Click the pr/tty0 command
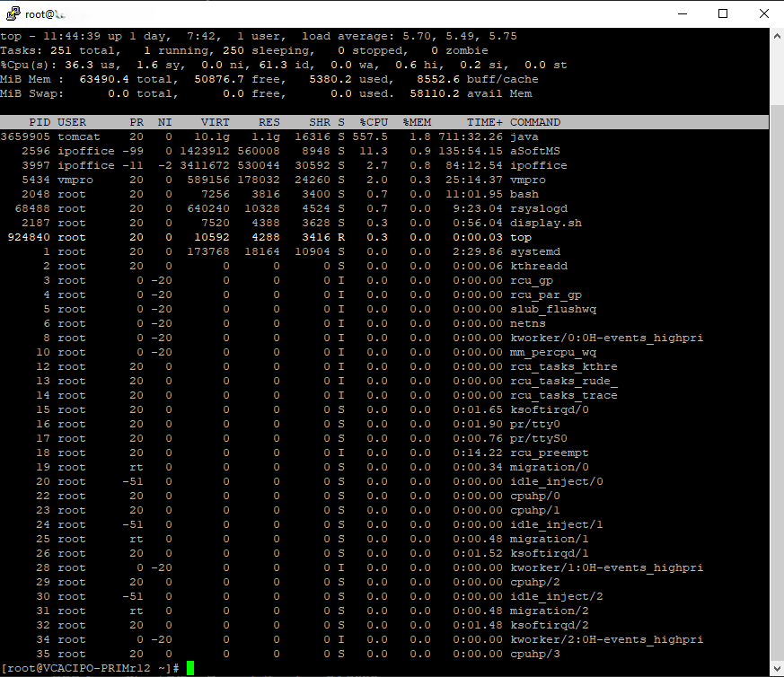Viewport: 784px width, 677px height. 535,425
